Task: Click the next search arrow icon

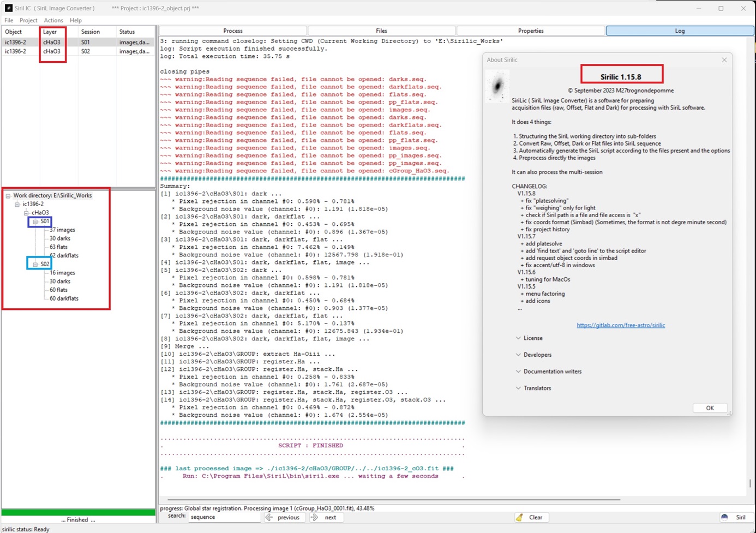Action: (x=315, y=517)
